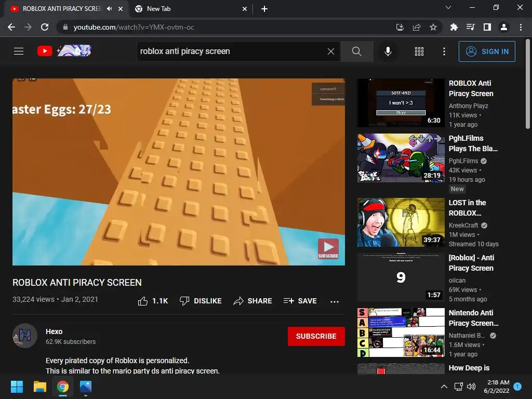
Task: Open the Extensions puzzle menu
Action: (454, 27)
